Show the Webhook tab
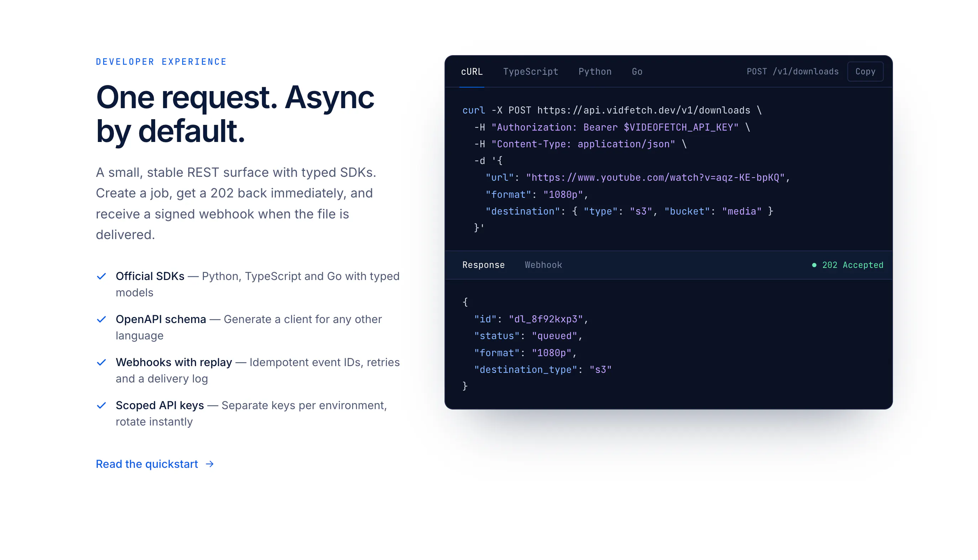This screenshot has height=560, width=978. 543,265
